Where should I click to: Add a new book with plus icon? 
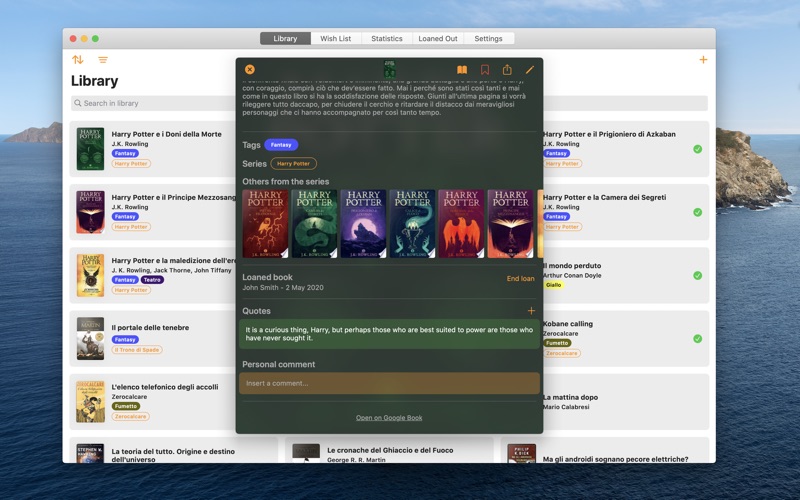[x=703, y=60]
